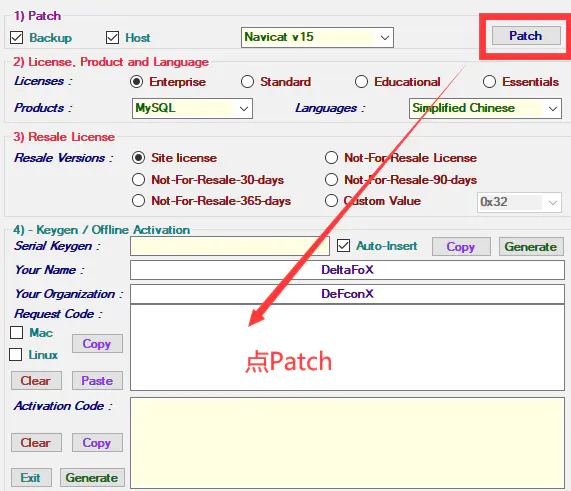
Task: Uncheck the Host checkbox
Action: point(112,38)
